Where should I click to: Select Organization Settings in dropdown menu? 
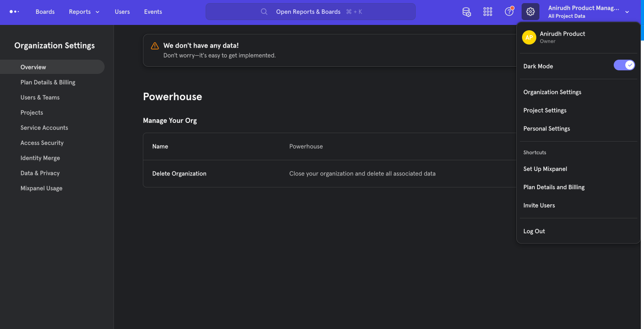578,92
